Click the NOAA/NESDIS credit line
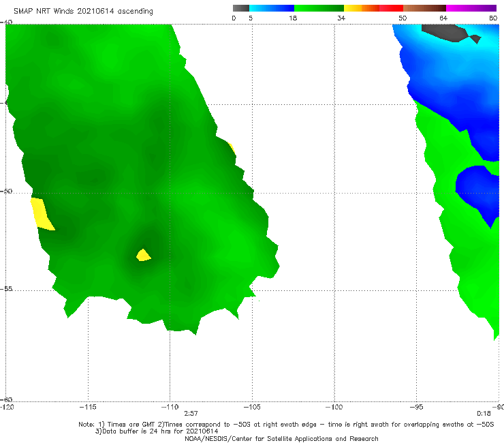 tap(281, 438)
